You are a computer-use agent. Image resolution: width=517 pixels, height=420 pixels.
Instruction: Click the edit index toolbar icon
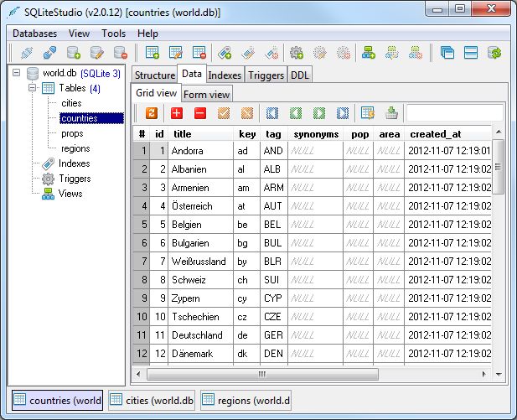point(248,53)
